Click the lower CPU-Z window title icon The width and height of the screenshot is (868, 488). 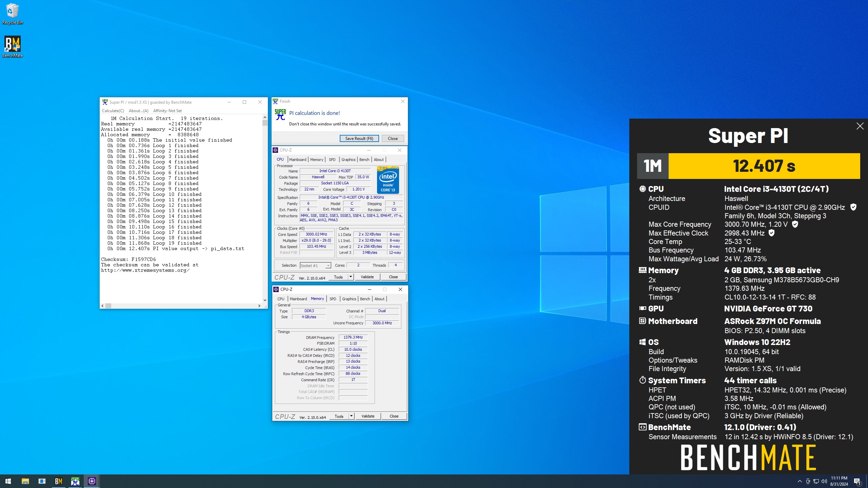(x=276, y=289)
